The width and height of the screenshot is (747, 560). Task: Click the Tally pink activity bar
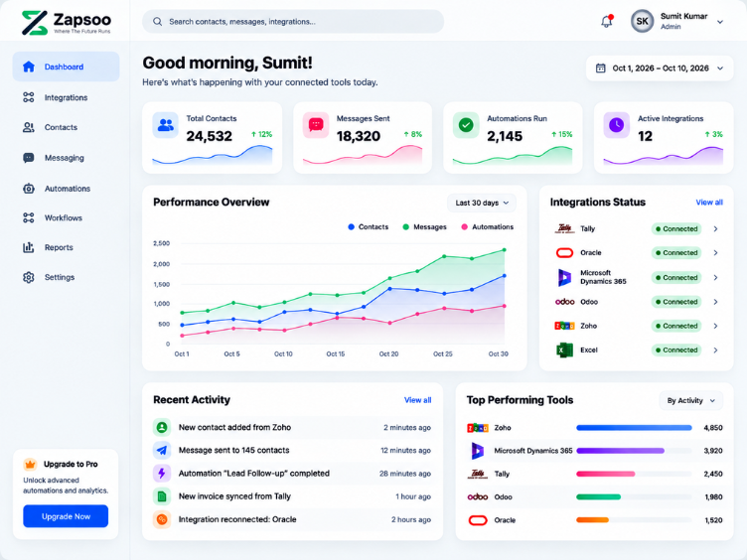(x=606, y=474)
